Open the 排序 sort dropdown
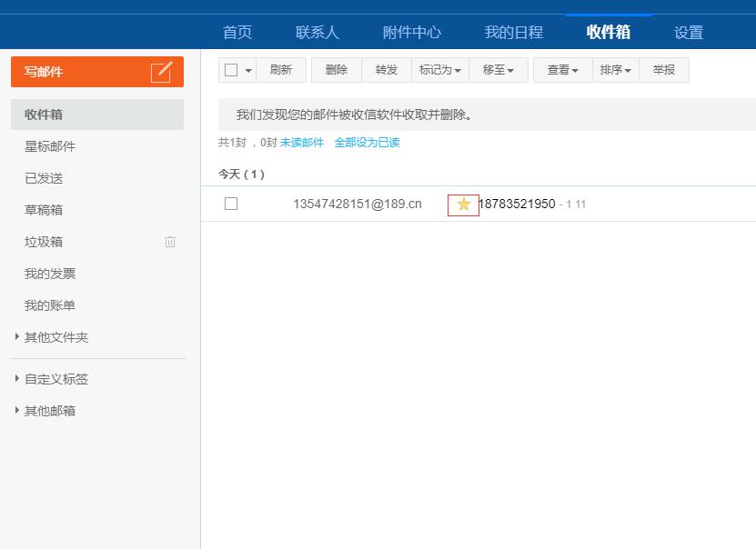Viewport: 756px width, 549px height. click(x=616, y=70)
